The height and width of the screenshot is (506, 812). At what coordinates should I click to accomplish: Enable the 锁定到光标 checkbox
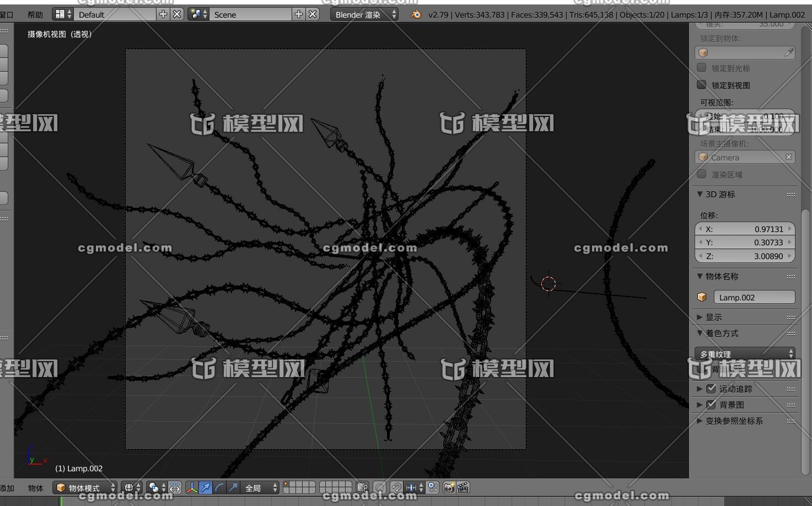point(702,68)
